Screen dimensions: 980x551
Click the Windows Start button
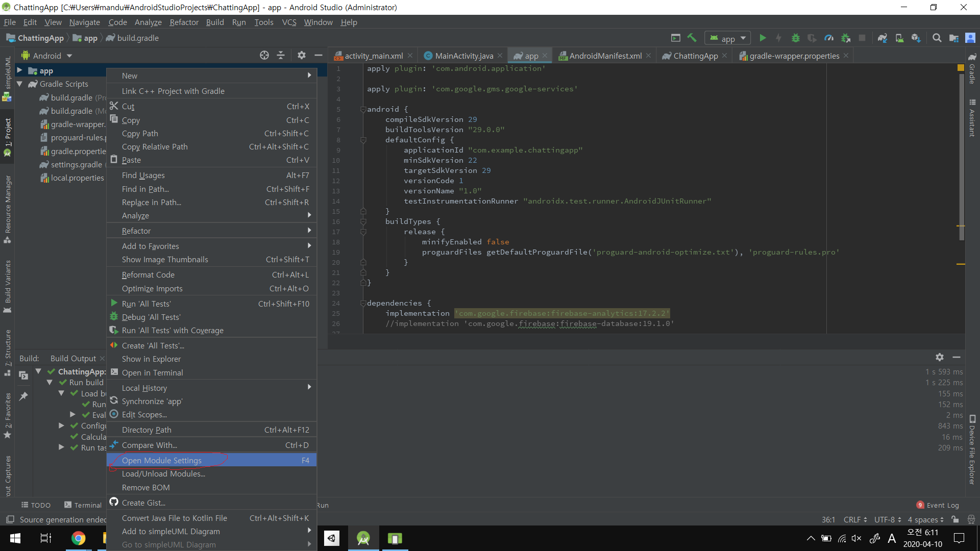click(15, 538)
